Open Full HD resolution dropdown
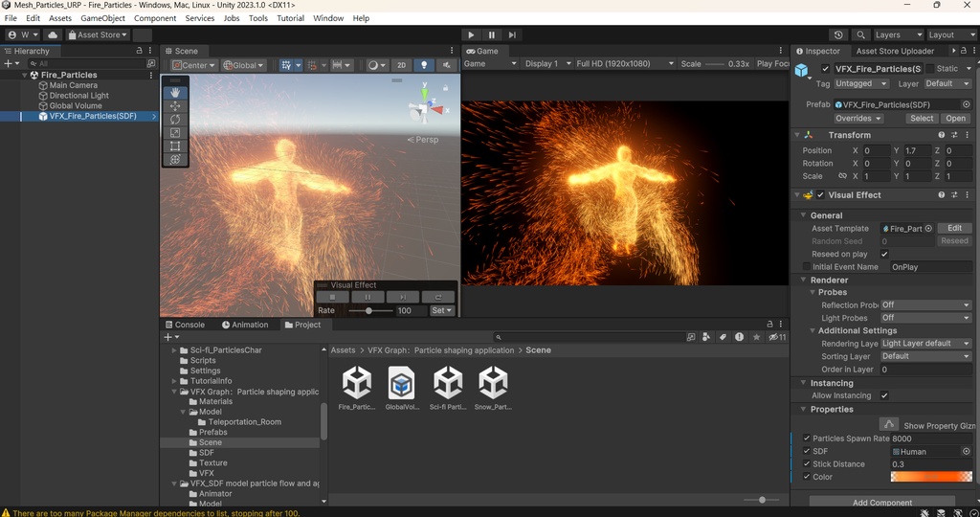 (x=625, y=64)
